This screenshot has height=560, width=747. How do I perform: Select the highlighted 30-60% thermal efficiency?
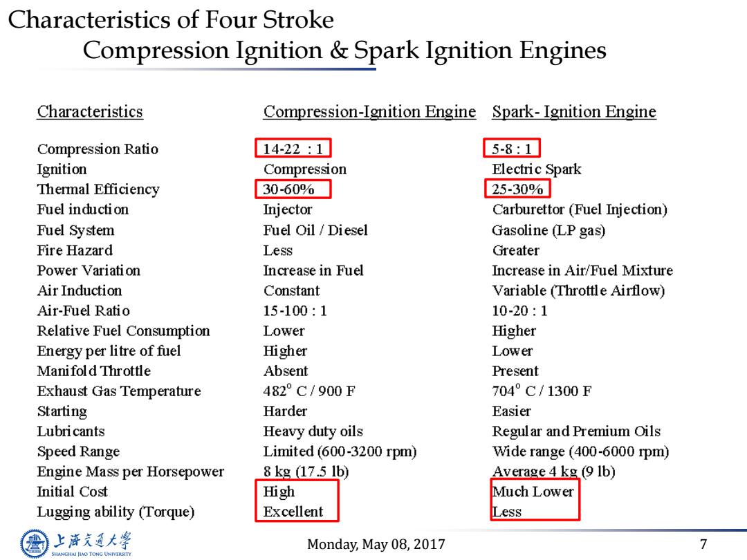coord(293,189)
